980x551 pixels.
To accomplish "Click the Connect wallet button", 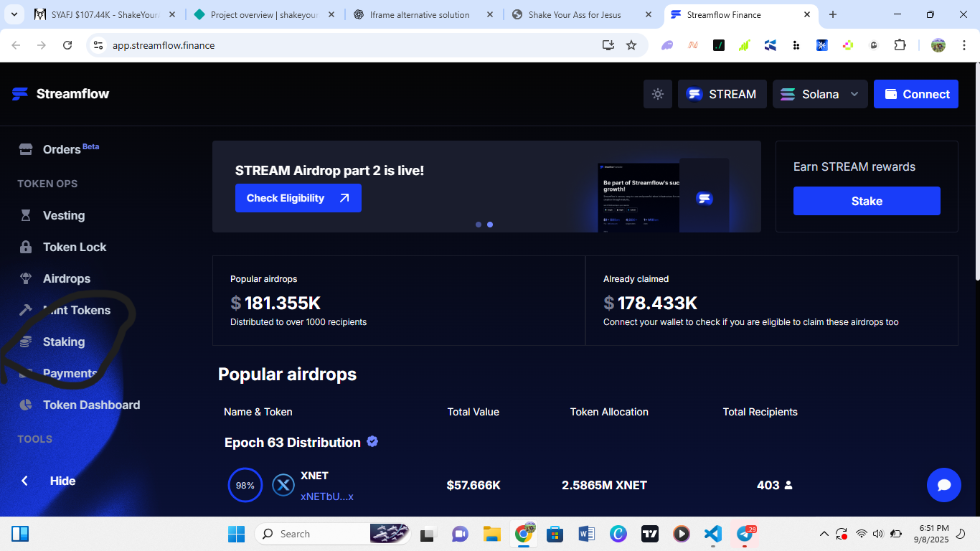I will tap(915, 94).
